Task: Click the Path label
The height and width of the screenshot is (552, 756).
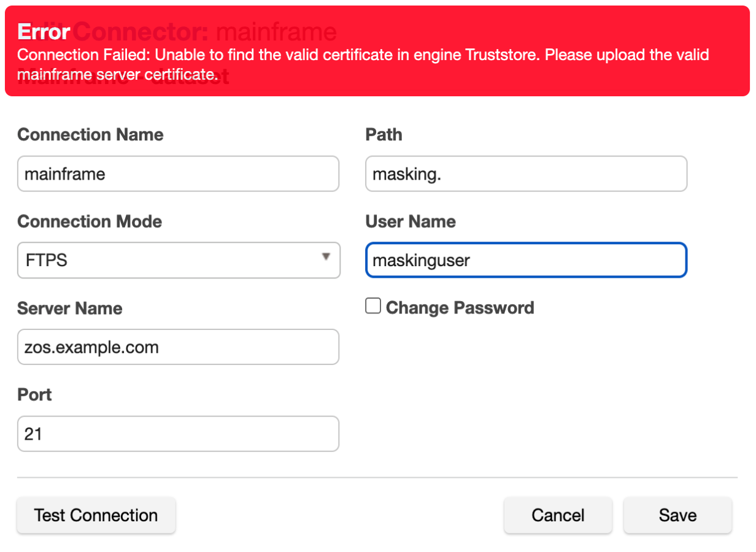Action: coord(384,134)
